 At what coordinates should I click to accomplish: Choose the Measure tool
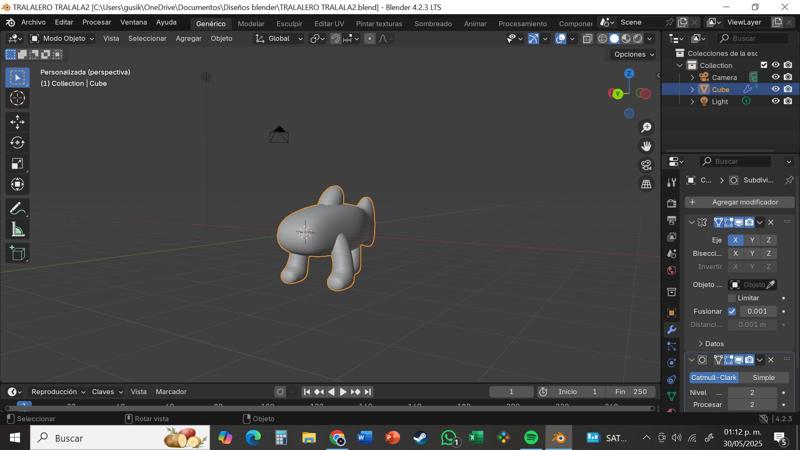click(17, 230)
